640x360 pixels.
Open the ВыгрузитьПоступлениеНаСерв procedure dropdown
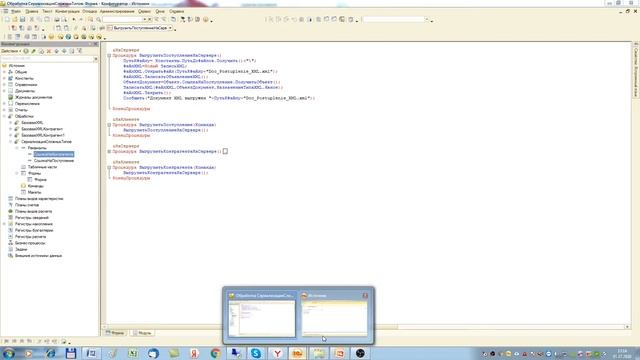click(x=170, y=28)
